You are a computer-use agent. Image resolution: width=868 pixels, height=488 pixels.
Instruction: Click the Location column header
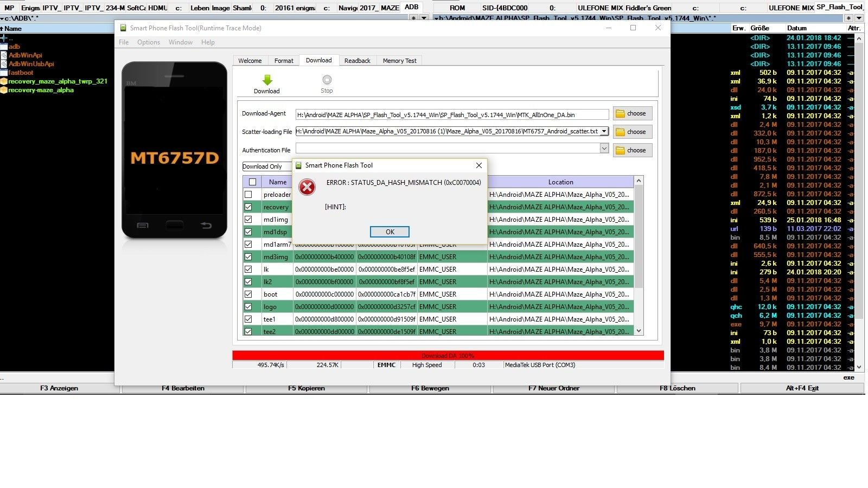(560, 182)
